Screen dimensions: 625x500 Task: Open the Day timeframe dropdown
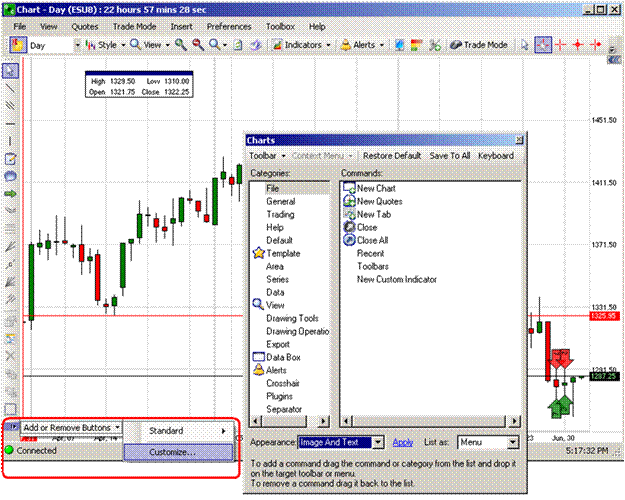coord(77,45)
